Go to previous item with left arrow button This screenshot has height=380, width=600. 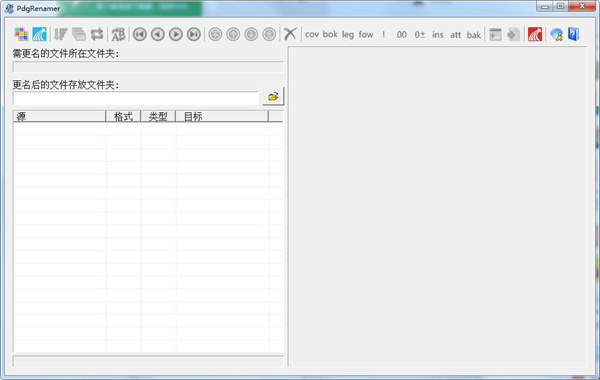click(x=158, y=34)
